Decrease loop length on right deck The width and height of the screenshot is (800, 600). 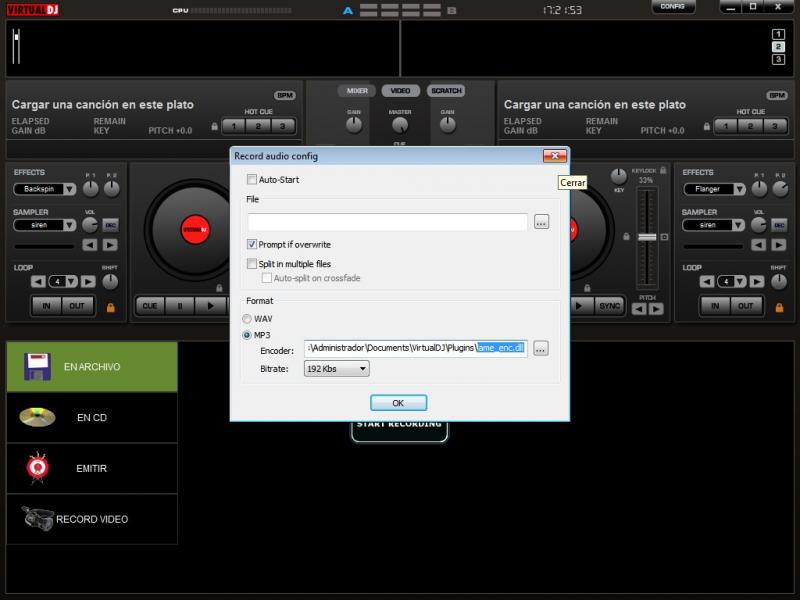click(x=707, y=282)
